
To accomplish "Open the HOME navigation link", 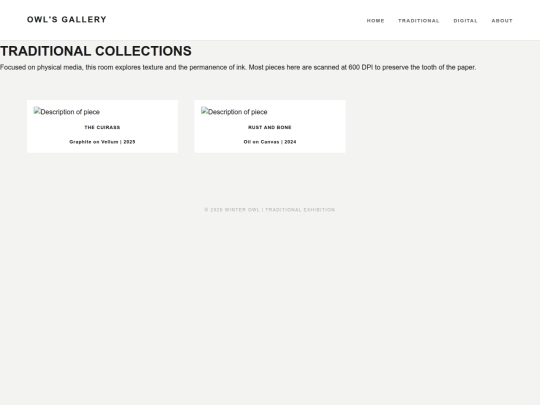I will coord(375,21).
